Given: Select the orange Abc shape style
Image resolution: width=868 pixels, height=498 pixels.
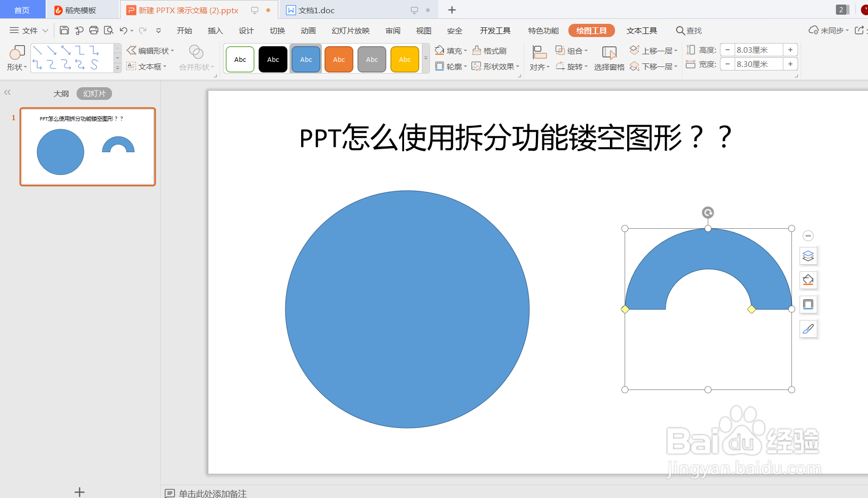Looking at the screenshot, I should [x=338, y=59].
